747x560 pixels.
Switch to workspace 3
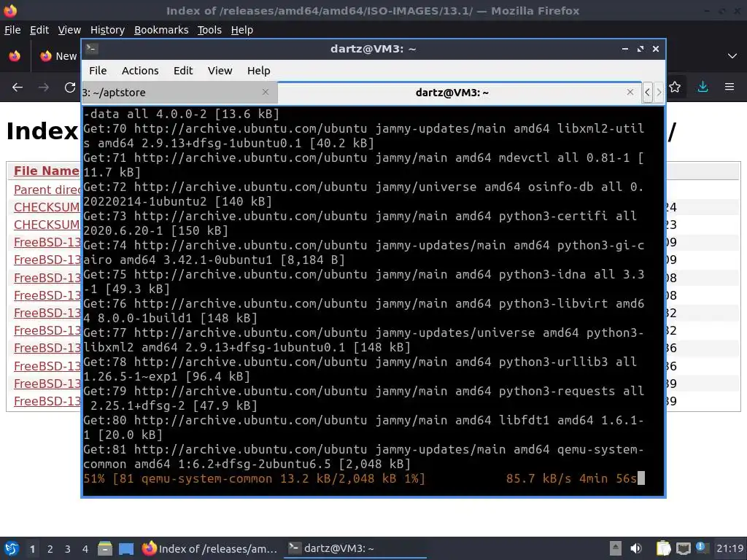click(67, 549)
